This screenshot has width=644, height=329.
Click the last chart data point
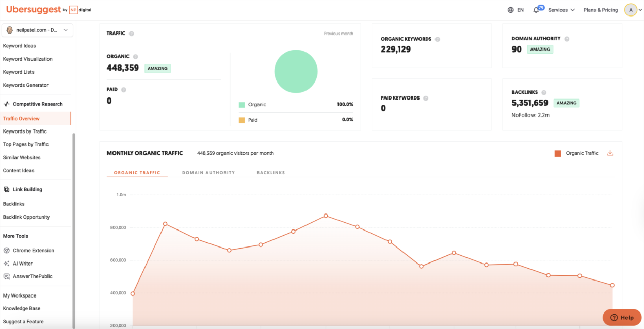point(612,285)
